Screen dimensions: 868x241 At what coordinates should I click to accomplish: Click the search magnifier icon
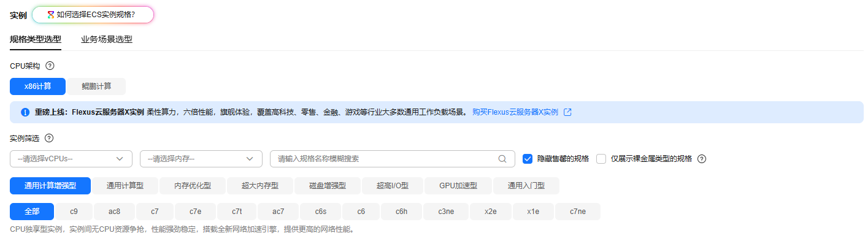[x=503, y=159]
